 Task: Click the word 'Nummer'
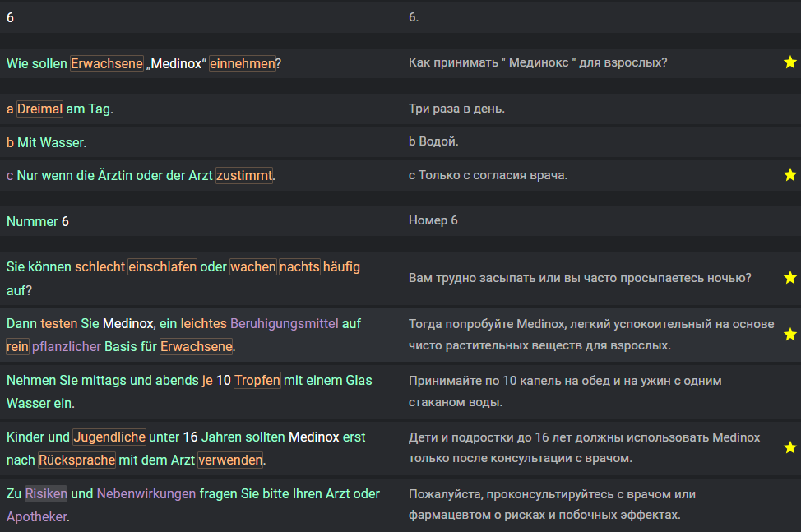[32, 221]
